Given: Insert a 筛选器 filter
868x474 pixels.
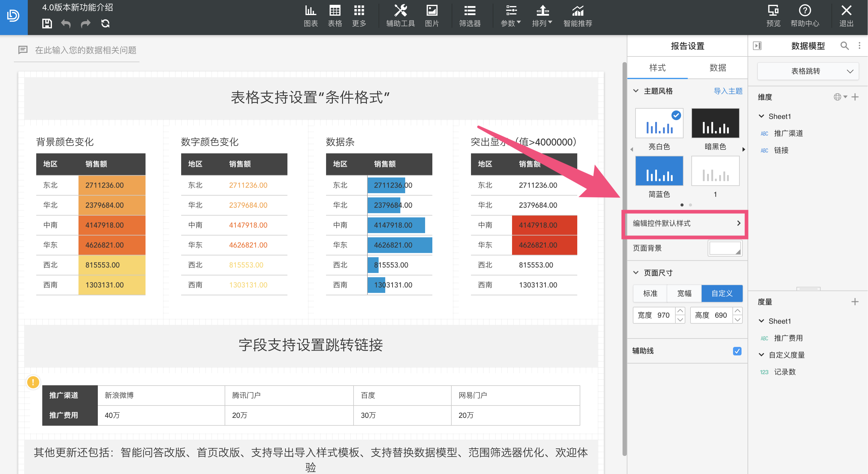Looking at the screenshot, I should pyautogui.click(x=470, y=16).
